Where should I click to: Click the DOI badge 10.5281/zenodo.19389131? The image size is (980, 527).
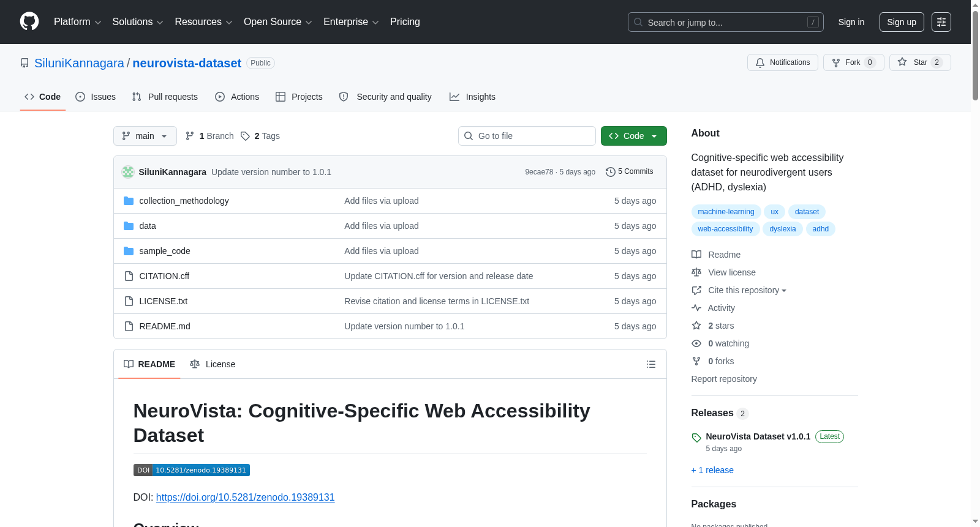click(x=192, y=470)
